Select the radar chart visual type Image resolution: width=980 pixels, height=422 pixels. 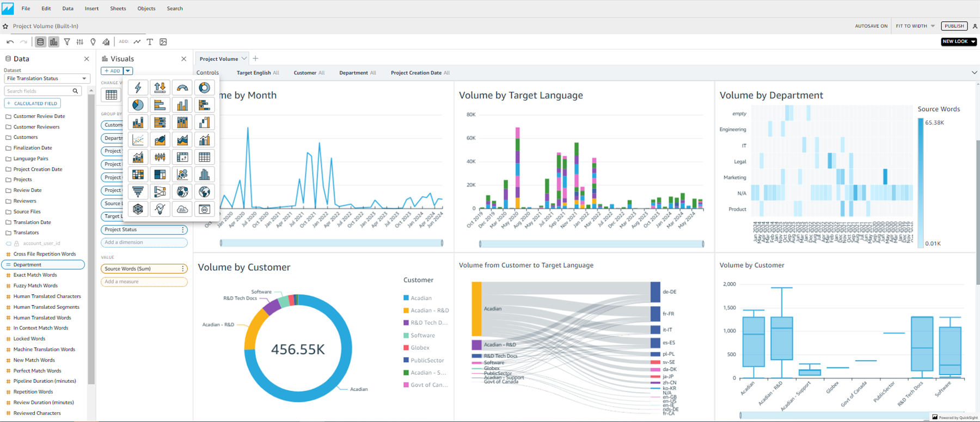138,209
